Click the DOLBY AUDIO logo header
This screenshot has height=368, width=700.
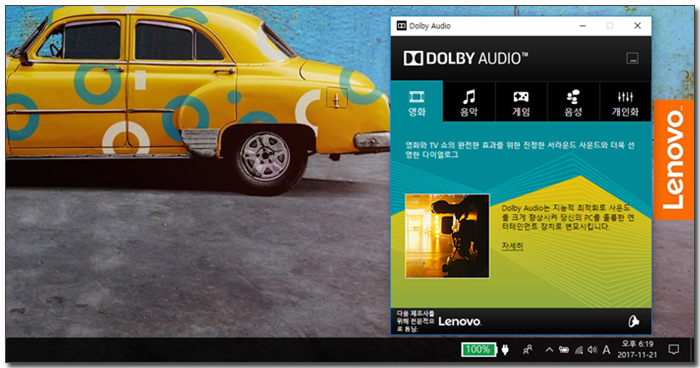click(x=466, y=59)
